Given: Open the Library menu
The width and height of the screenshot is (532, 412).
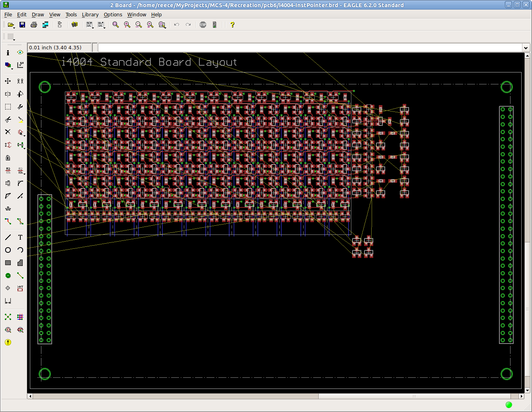Looking at the screenshot, I should [90, 14].
